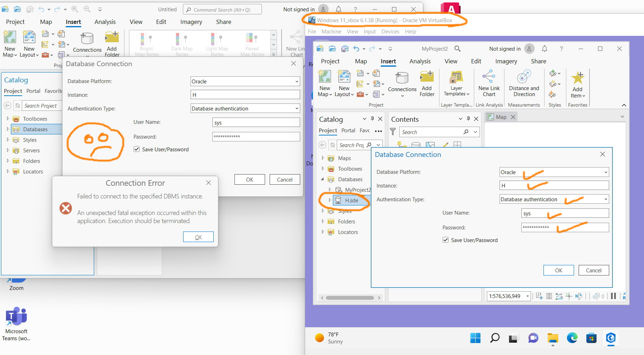Image resolution: width=644 pixels, height=355 pixels.
Task: Click Connections icon in Untitled window
Action: 87,39
